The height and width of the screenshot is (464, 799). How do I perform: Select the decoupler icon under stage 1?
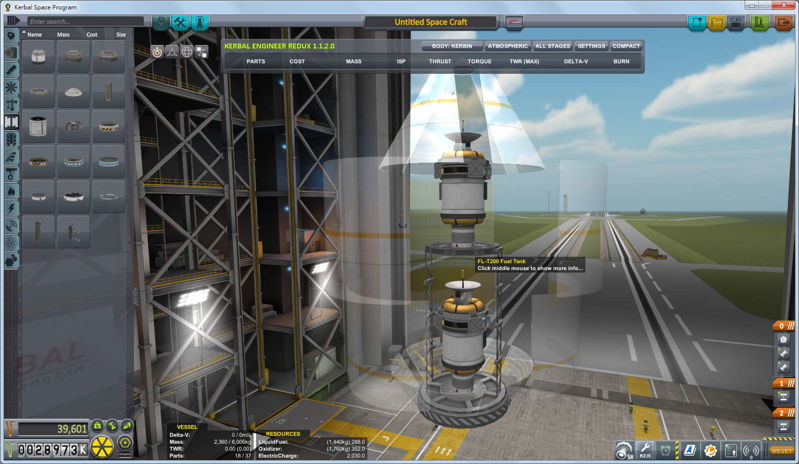[x=784, y=397]
